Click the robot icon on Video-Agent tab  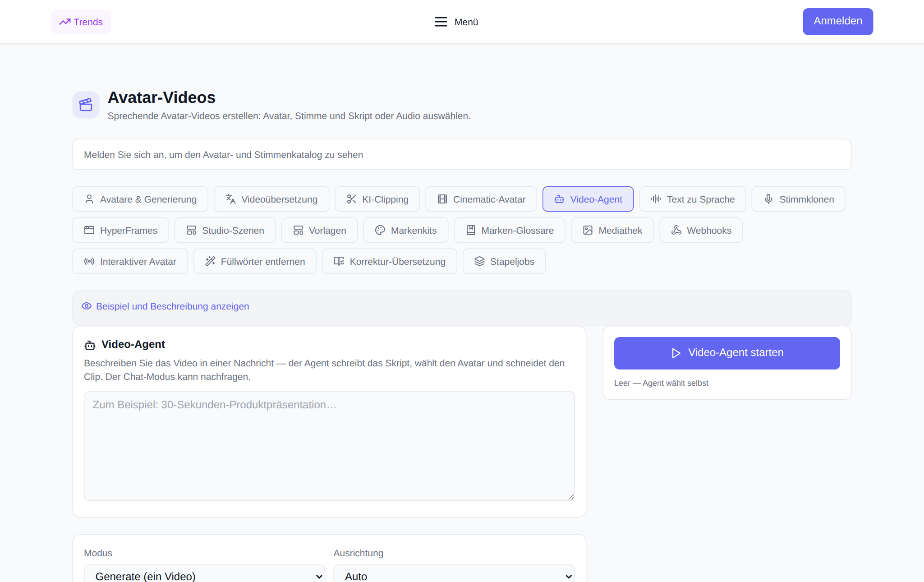pyautogui.click(x=559, y=199)
